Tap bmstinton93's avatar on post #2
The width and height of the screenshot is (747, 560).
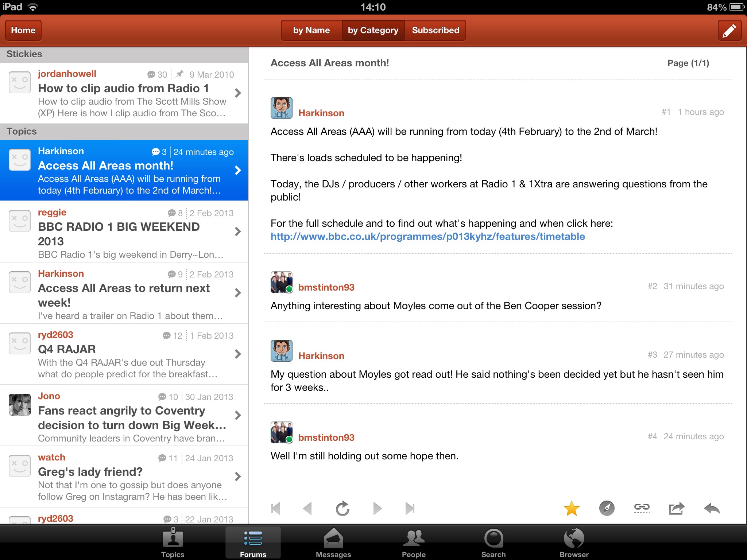pyautogui.click(x=281, y=282)
